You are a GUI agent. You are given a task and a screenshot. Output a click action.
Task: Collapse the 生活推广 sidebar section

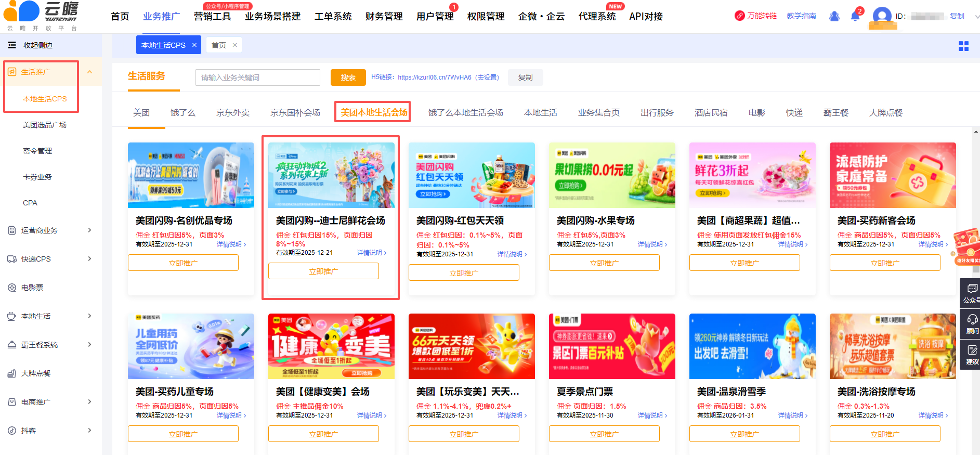89,72
